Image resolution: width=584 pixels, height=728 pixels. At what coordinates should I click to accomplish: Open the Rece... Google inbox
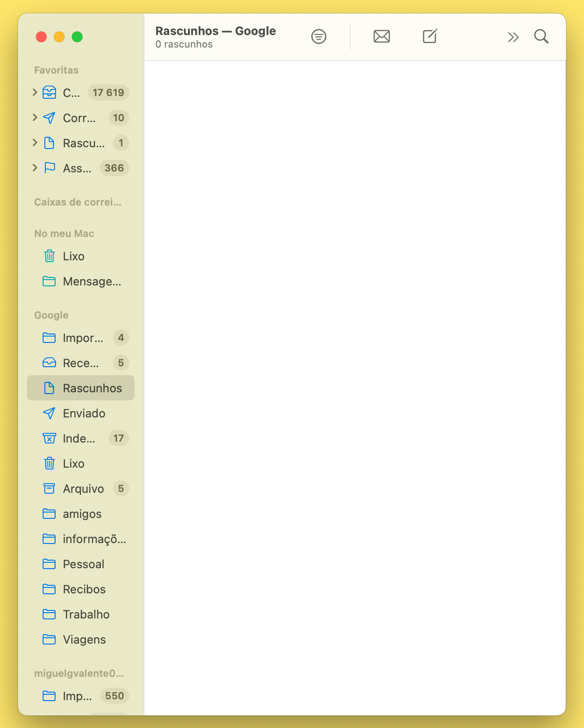[x=81, y=363]
